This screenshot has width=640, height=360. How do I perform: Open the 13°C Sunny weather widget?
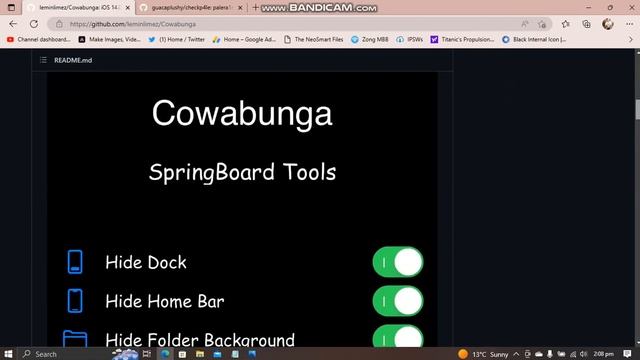pos(483,354)
